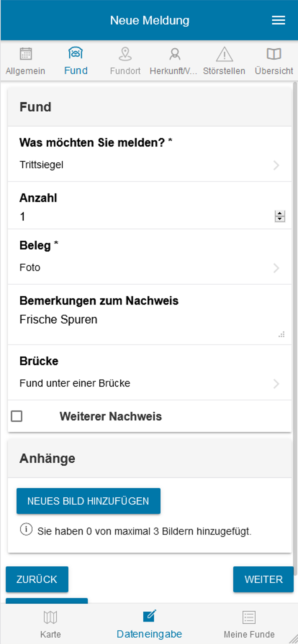Screen dimensions: 298x644
Task: Tap the Fund otter icon
Action: [75, 53]
